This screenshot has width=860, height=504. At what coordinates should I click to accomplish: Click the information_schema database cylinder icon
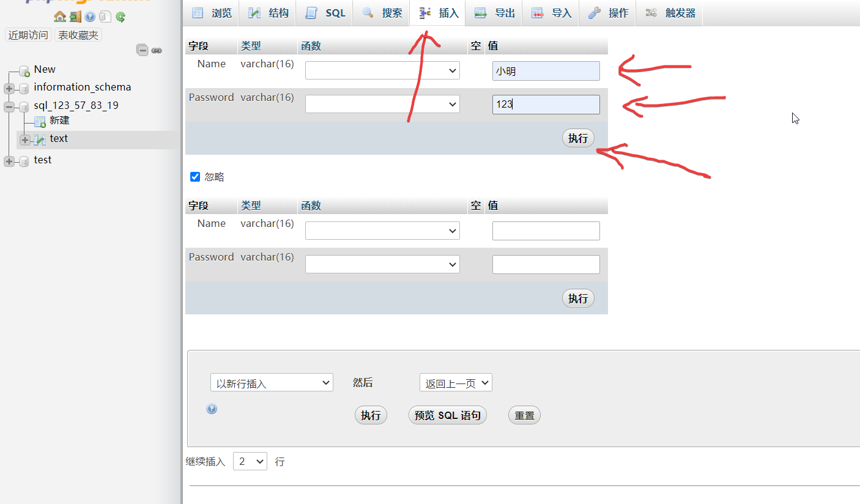click(x=24, y=88)
